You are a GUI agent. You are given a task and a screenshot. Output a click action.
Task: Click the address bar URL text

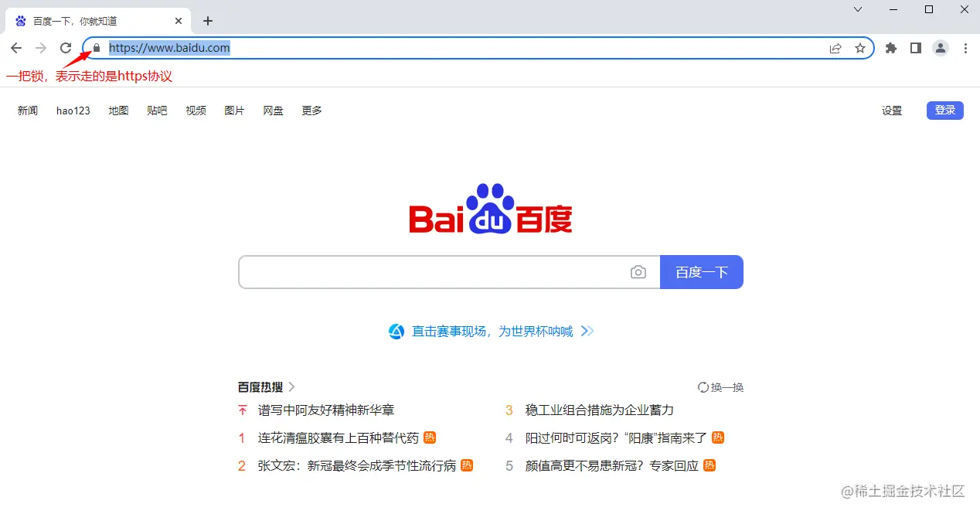tap(169, 48)
